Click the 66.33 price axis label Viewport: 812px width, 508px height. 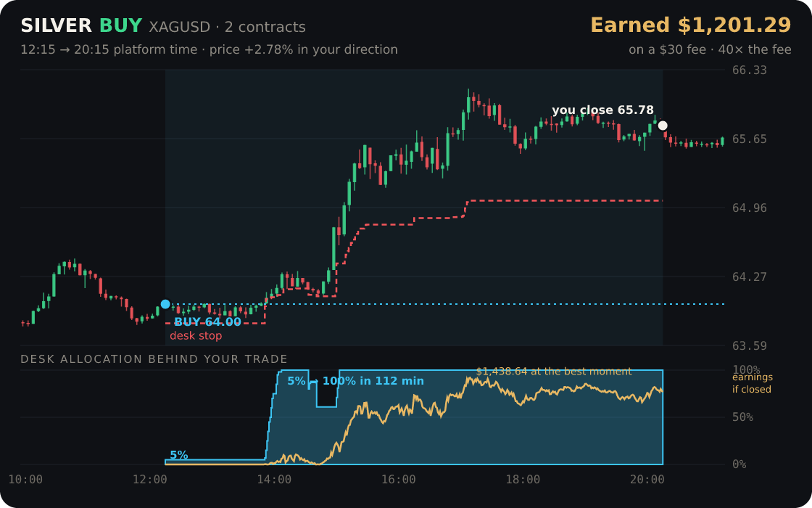coord(750,70)
